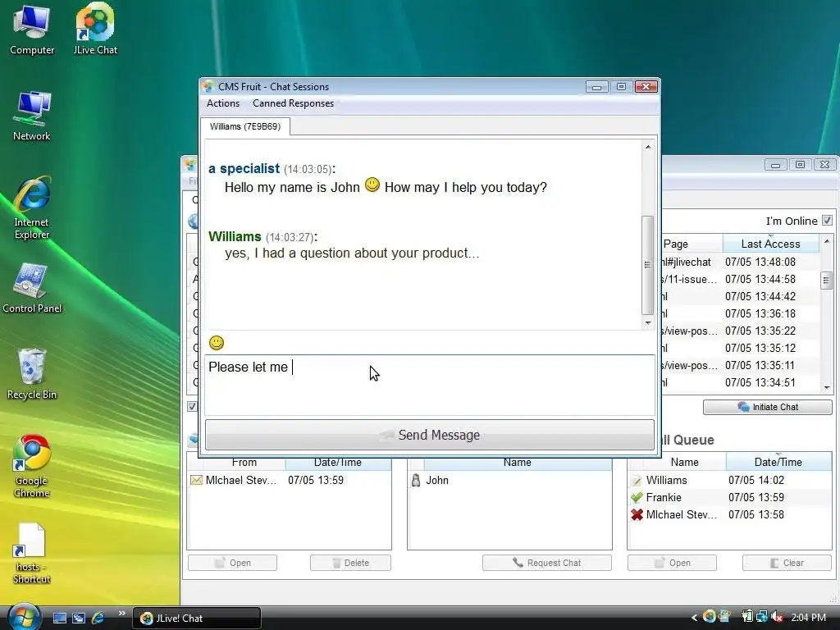This screenshot has width=840, height=630.
Task: Click the network tray icon
Action: (x=762, y=617)
